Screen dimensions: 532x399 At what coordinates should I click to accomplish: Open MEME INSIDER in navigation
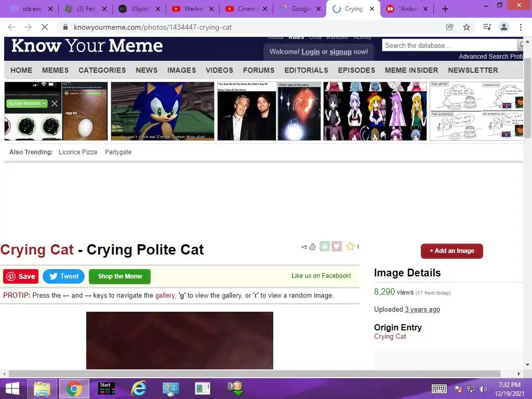tap(411, 70)
